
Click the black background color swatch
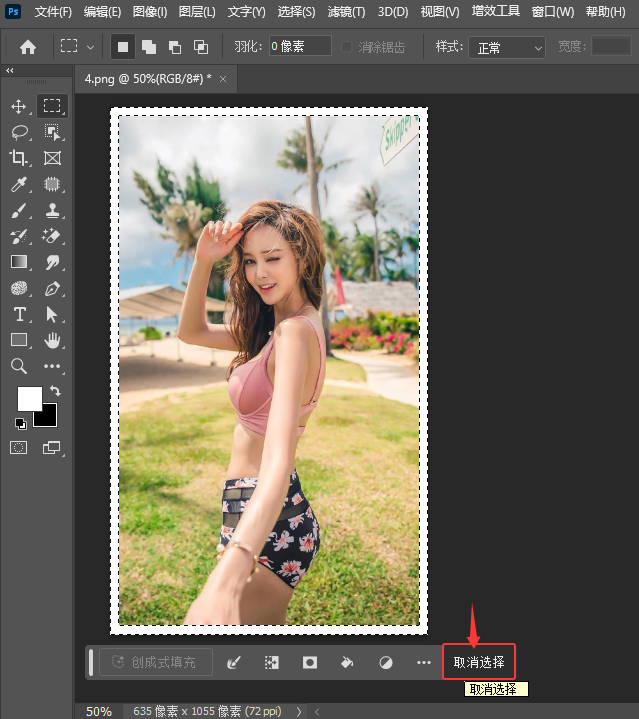coord(48,417)
